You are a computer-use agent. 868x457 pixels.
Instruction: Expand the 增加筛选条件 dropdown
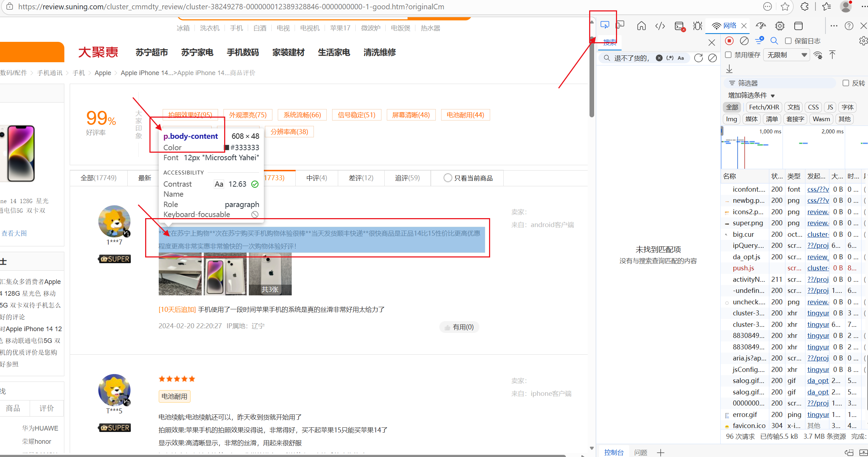click(751, 95)
